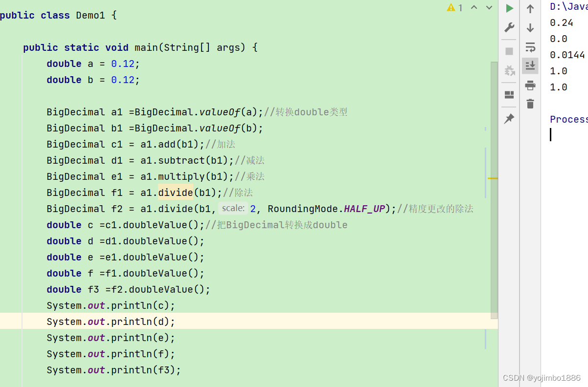Clear console output with trash icon
The width and height of the screenshot is (588, 387).
tap(530, 104)
